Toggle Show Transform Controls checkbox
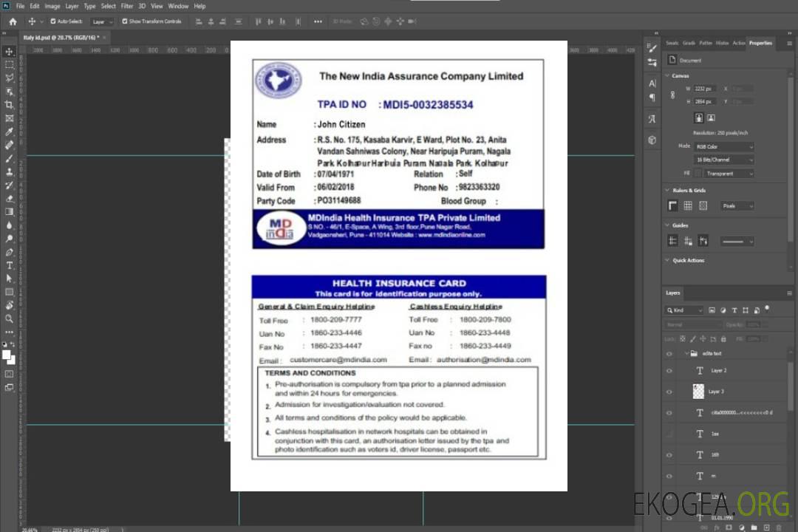The width and height of the screenshot is (798, 532). 125,21
